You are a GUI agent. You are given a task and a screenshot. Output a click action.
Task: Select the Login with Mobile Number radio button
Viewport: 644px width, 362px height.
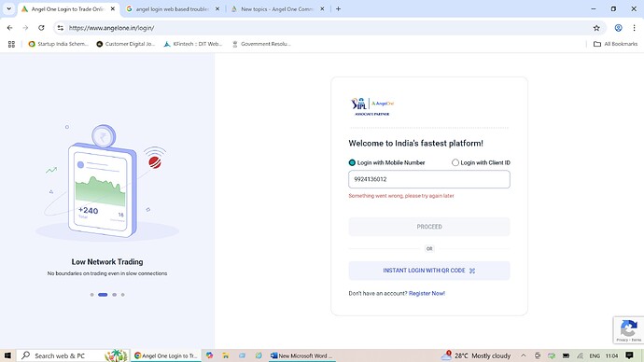point(352,162)
